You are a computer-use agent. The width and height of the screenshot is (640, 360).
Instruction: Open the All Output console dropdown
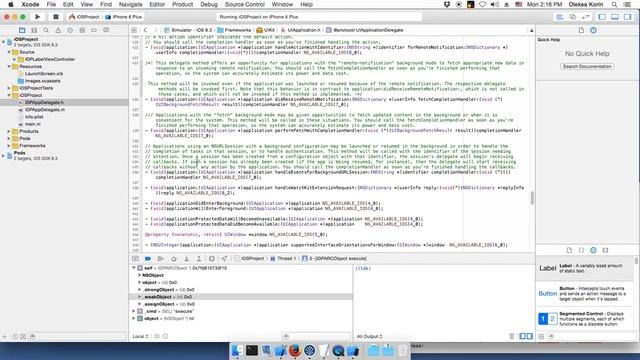(370, 336)
